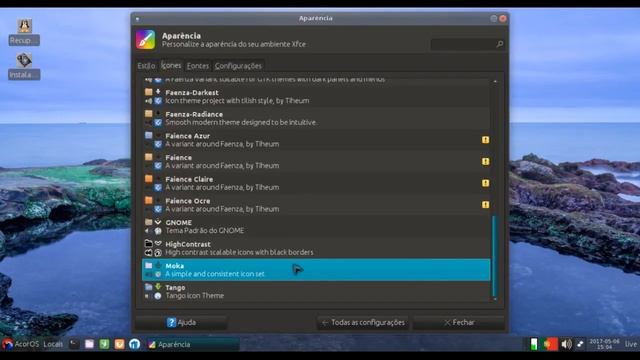This screenshot has height=360, width=640.
Task: Open the file manager launcher in taskbar
Action: [89, 344]
